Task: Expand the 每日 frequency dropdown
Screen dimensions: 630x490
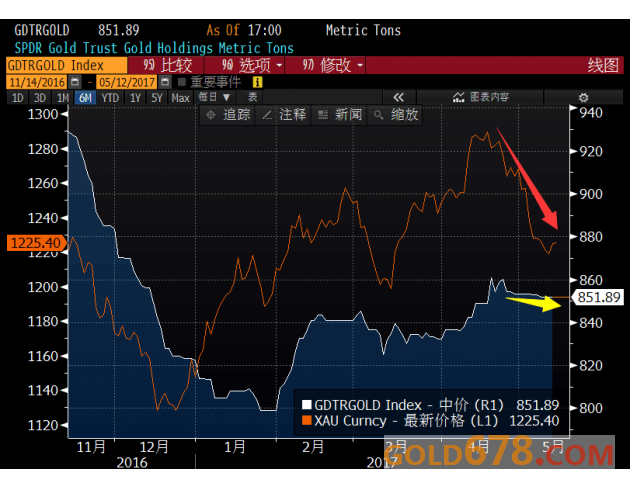Action: [214, 97]
